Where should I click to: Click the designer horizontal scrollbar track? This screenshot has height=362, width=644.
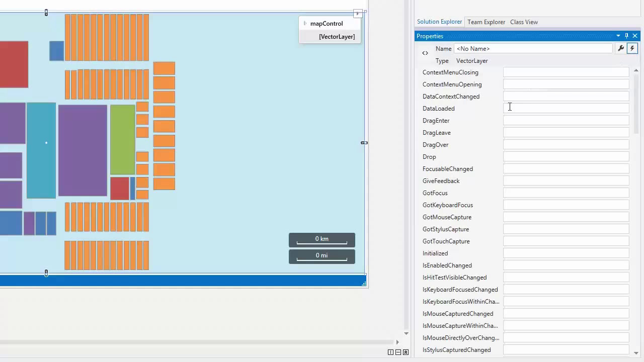[x=196, y=342]
